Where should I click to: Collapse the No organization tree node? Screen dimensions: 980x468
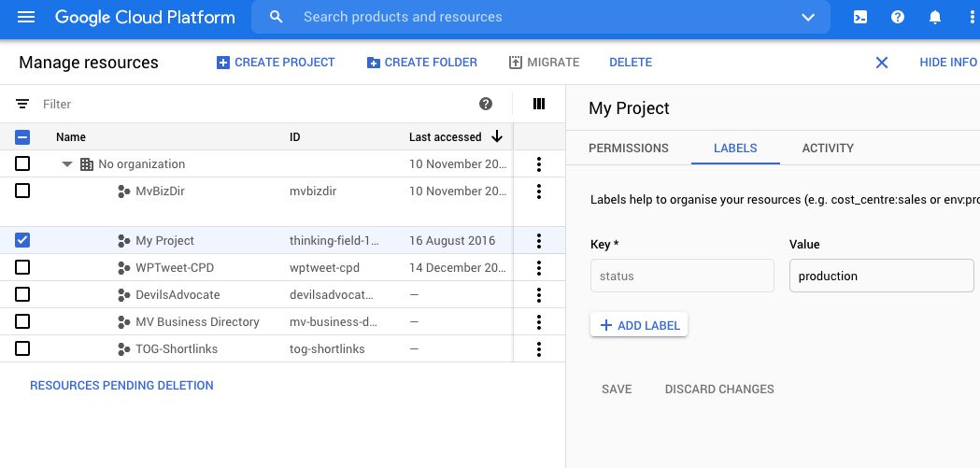pyautogui.click(x=67, y=164)
